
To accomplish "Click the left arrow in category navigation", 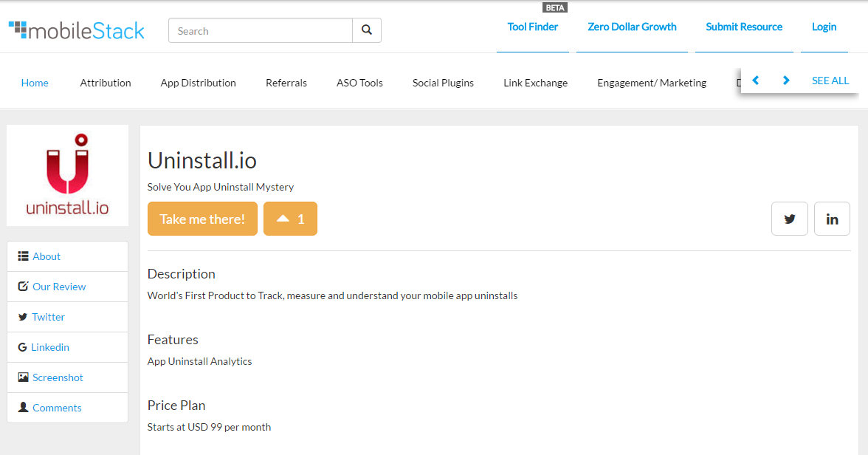I will tap(756, 81).
